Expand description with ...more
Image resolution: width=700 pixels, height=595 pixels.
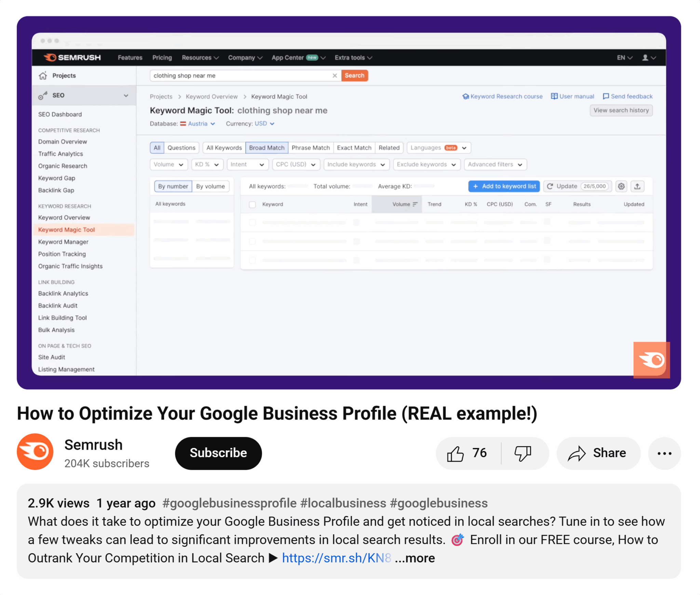point(415,558)
